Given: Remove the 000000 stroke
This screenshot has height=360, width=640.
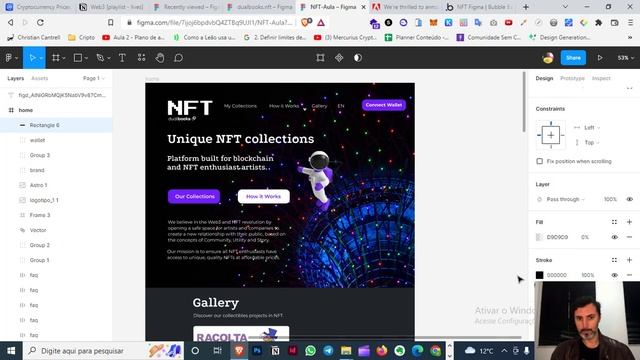Looking at the screenshot, I should point(629,275).
